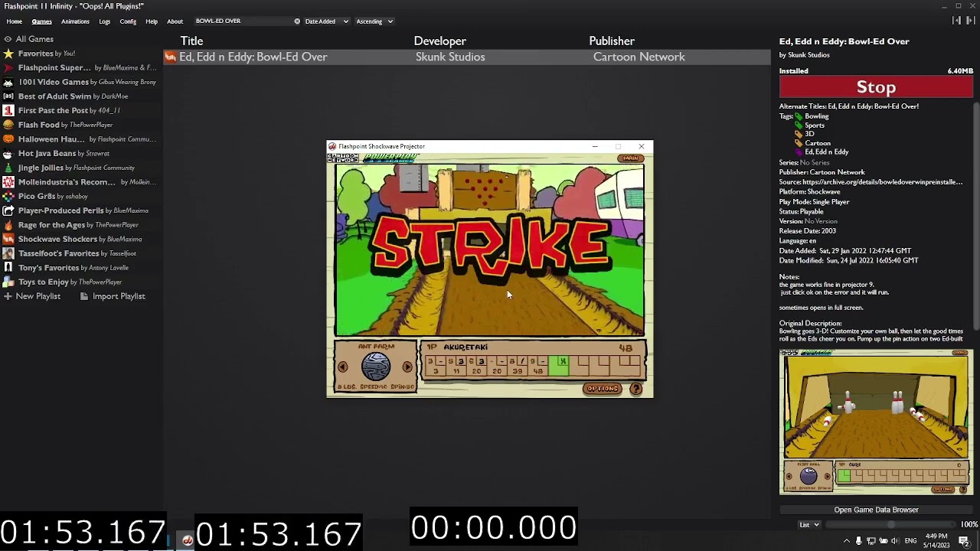Select the Halloween Hau... pumpkin icon
Screen dimensions: 980x551
tap(8, 139)
